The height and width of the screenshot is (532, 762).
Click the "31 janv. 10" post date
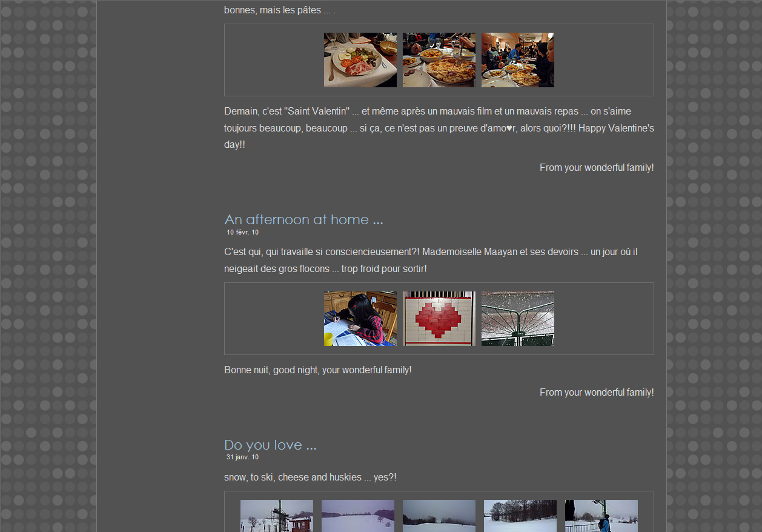pyautogui.click(x=242, y=457)
